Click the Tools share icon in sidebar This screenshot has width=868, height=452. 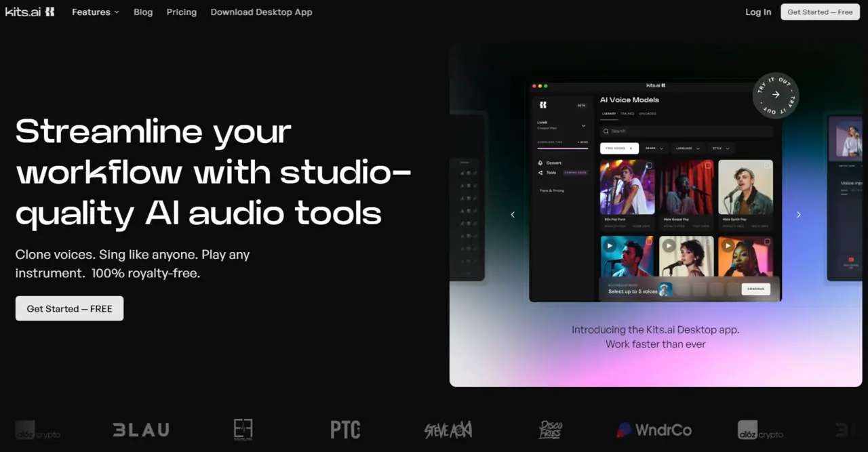coord(540,173)
